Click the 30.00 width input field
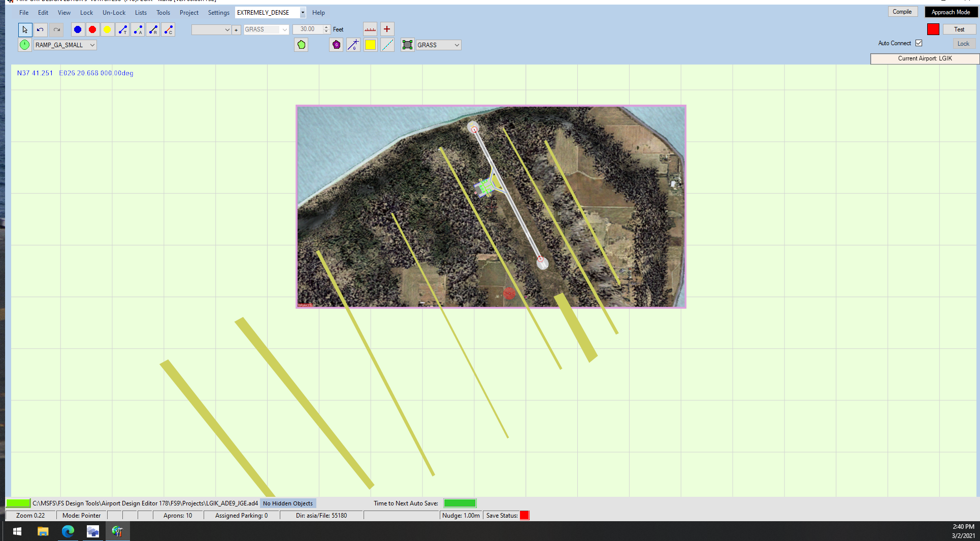980x541 pixels. 308,29
